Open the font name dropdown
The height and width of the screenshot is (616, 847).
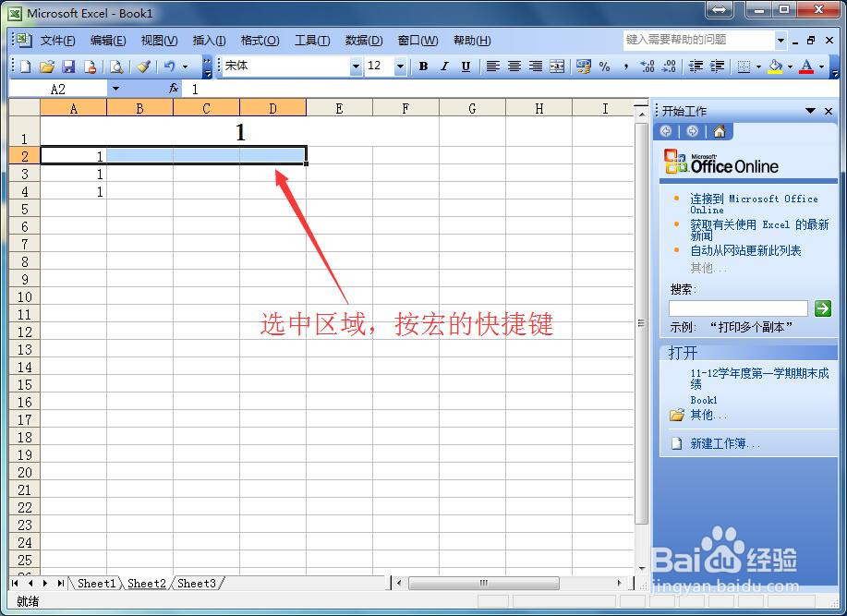pos(356,66)
